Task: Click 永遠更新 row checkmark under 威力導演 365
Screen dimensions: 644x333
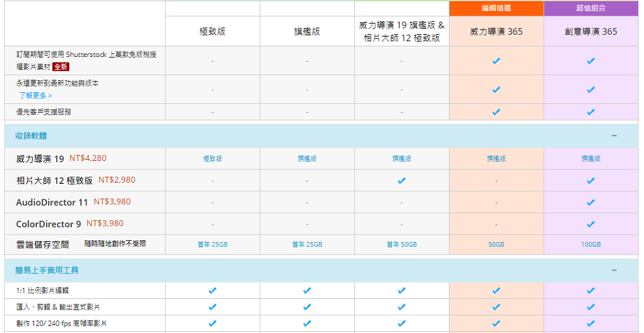Action: 496,90
